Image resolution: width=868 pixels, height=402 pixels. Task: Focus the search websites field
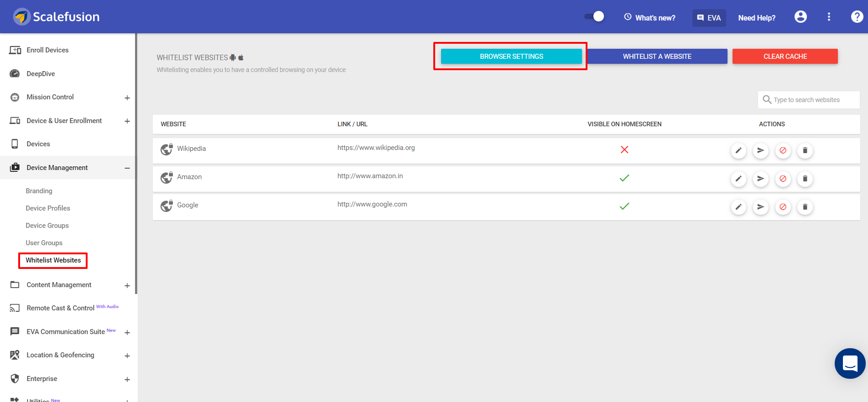pos(809,100)
